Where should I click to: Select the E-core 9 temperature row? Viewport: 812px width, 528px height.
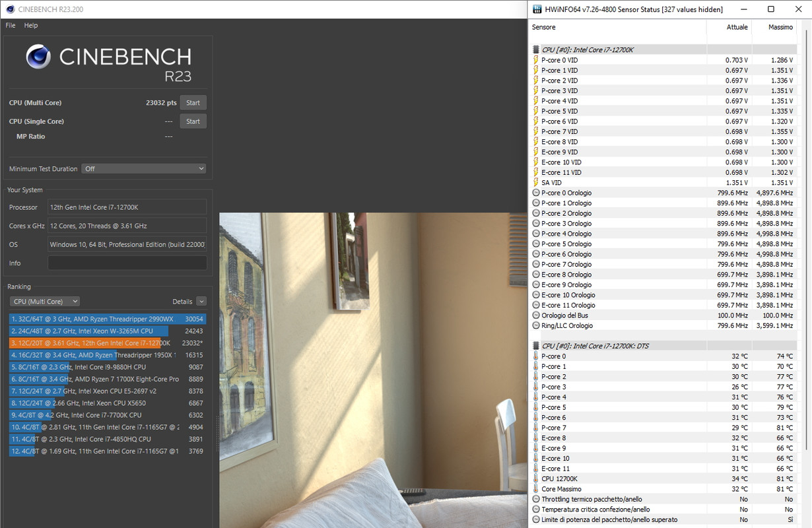663,448
